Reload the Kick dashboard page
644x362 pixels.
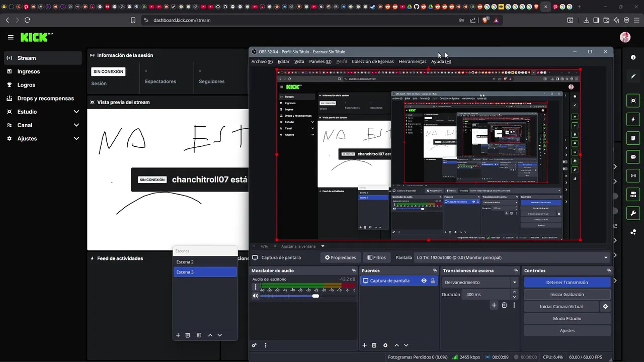(x=27, y=20)
